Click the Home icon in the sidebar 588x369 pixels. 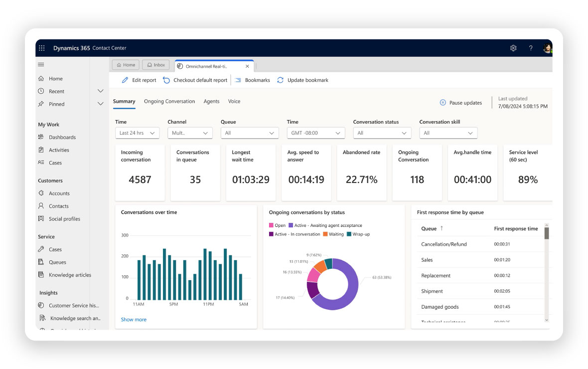(x=41, y=78)
